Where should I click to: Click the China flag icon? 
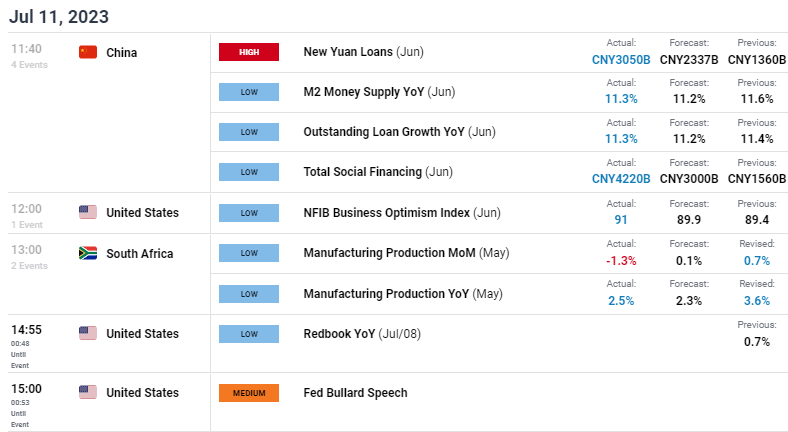pos(88,52)
